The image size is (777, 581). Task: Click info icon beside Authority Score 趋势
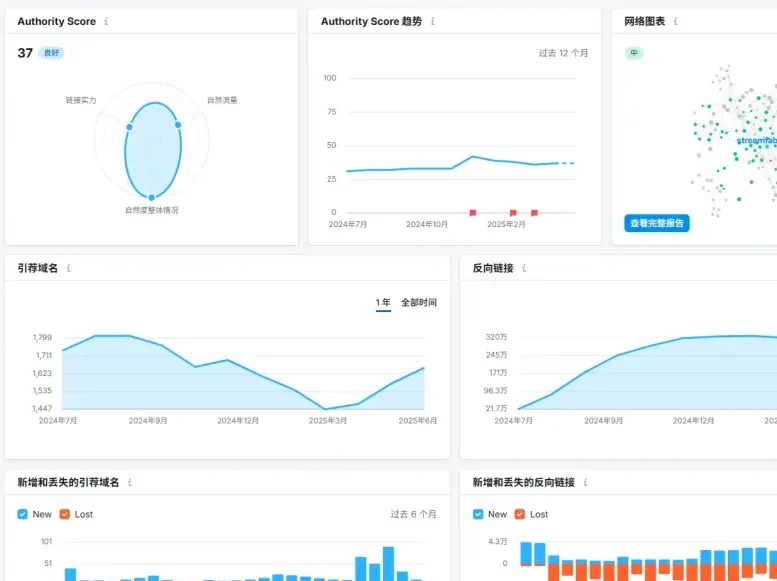(433, 21)
